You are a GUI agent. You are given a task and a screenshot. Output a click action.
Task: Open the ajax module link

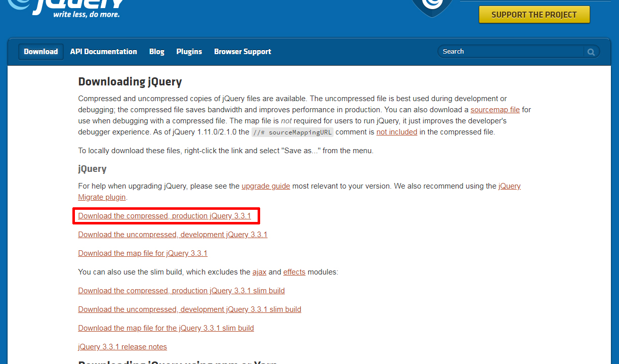[x=259, y=272]
